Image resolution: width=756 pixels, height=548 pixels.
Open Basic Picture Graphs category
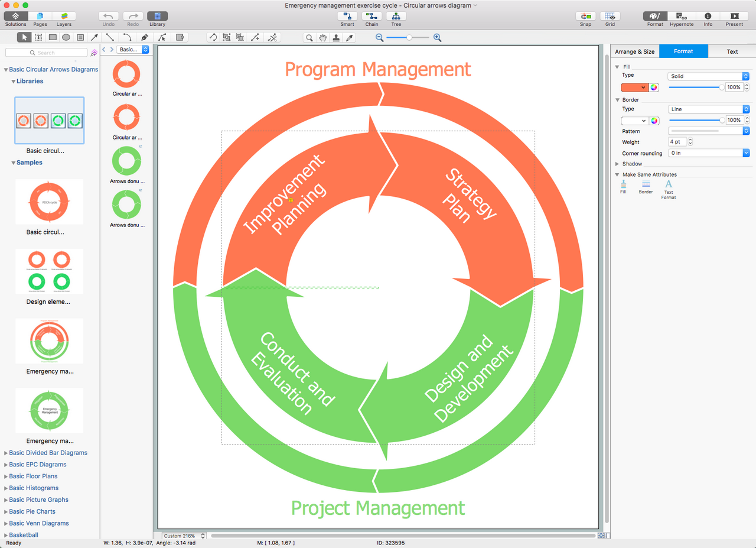(38, 500)
